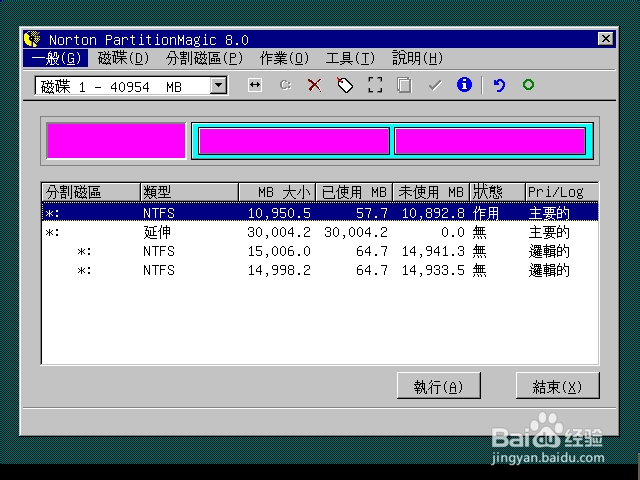Open the 工具(T) menu
Viewport: 640px width, 480px height.
pos(350,58)
